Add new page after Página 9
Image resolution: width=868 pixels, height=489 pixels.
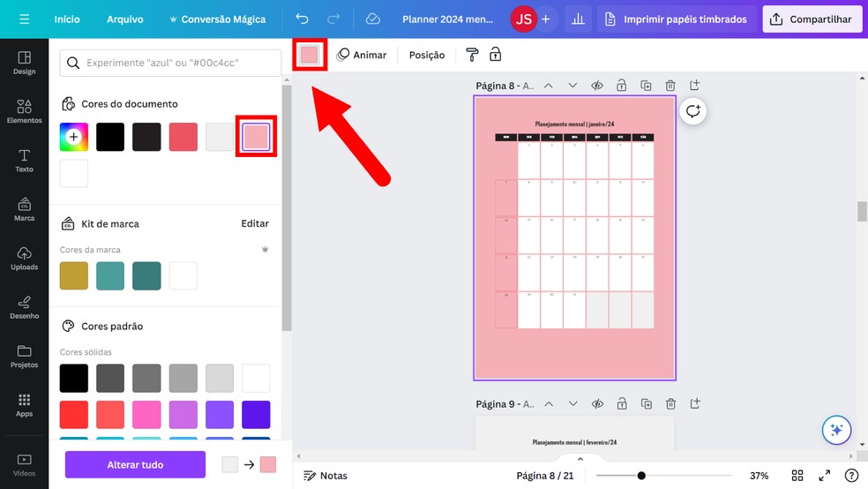(x=695, y=403)
